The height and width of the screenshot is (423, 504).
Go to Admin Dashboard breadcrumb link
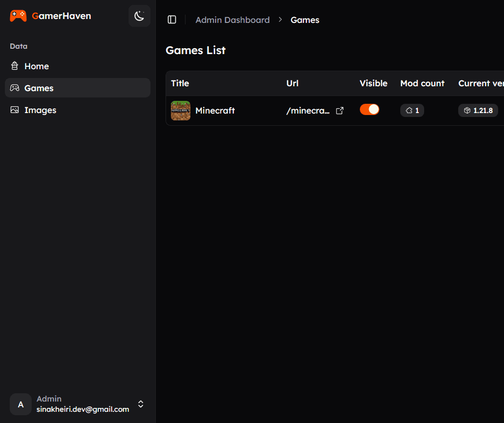click(232, 20)
